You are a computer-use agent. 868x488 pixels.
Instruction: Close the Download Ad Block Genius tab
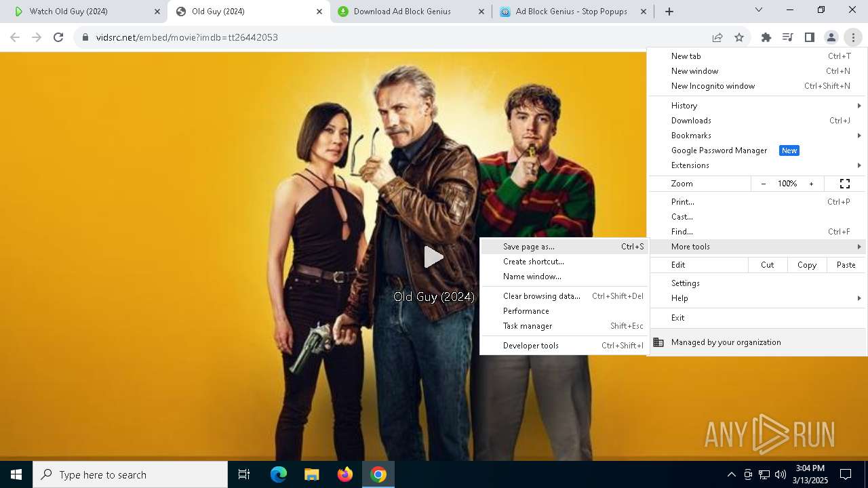click(x=481, y=12)
